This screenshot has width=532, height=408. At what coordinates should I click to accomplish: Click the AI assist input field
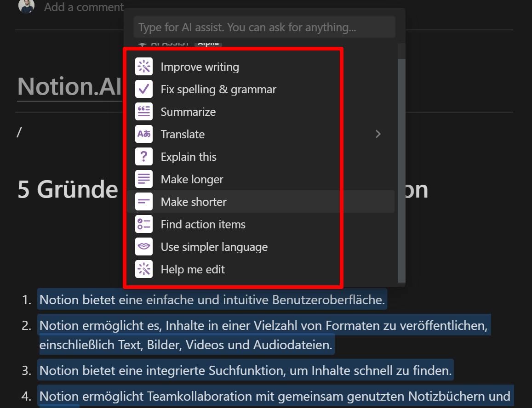(x=264, y=27)
